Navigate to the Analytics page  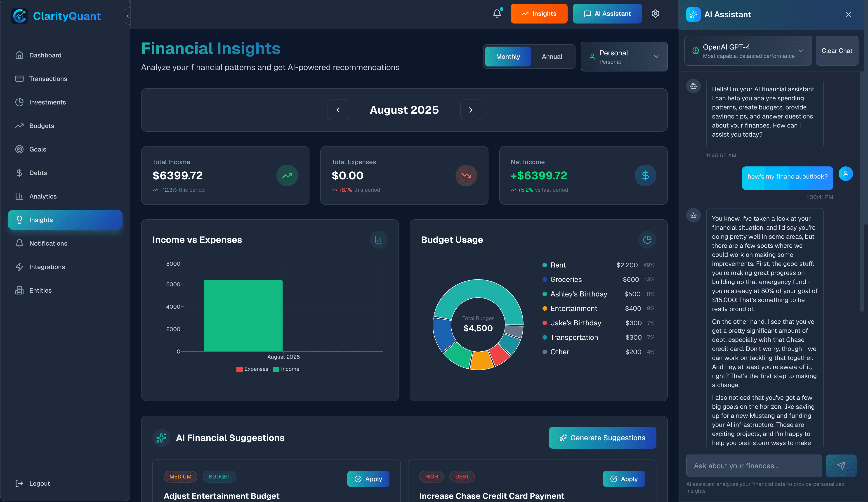[x=43, y=196]
